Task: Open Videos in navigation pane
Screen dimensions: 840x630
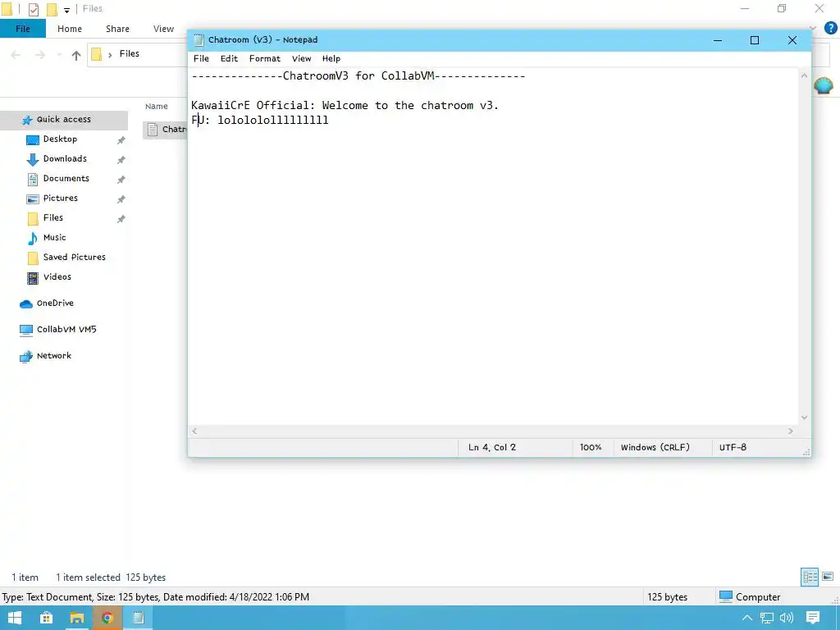Action: click(x=57, y=277)
